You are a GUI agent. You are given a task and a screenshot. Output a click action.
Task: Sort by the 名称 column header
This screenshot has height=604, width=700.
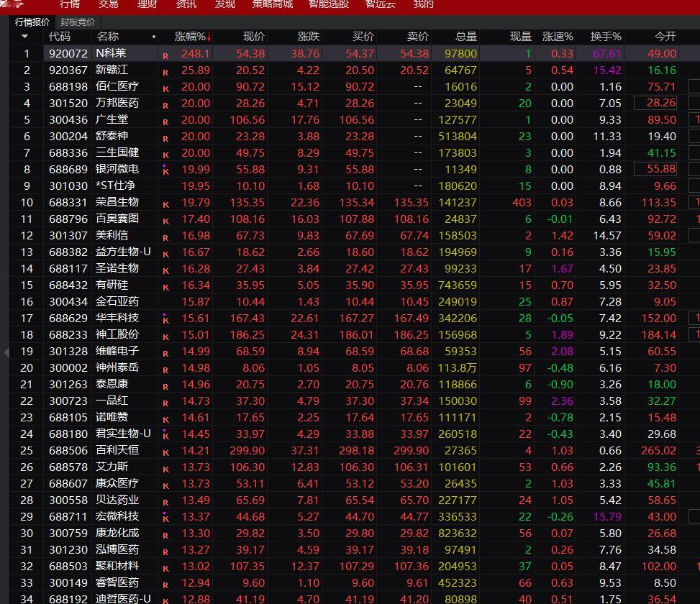108,37
